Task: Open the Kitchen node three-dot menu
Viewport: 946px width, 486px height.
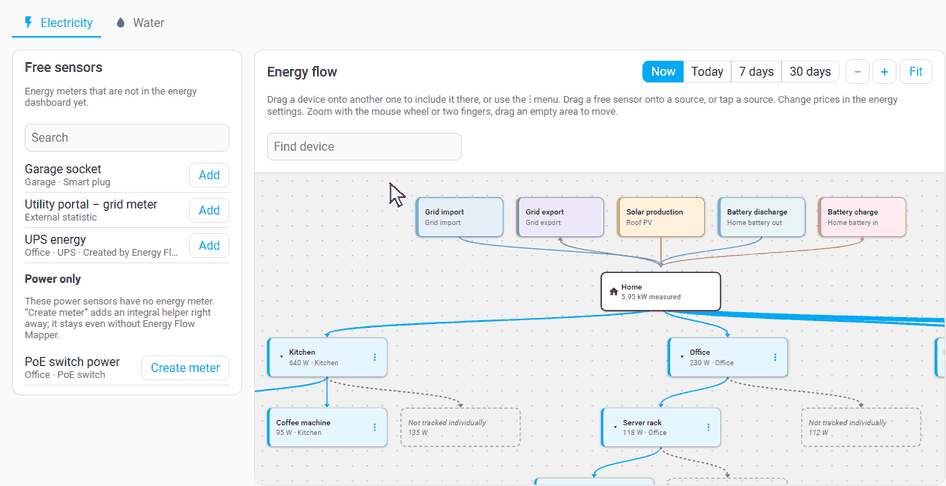Action: point(375,358)
